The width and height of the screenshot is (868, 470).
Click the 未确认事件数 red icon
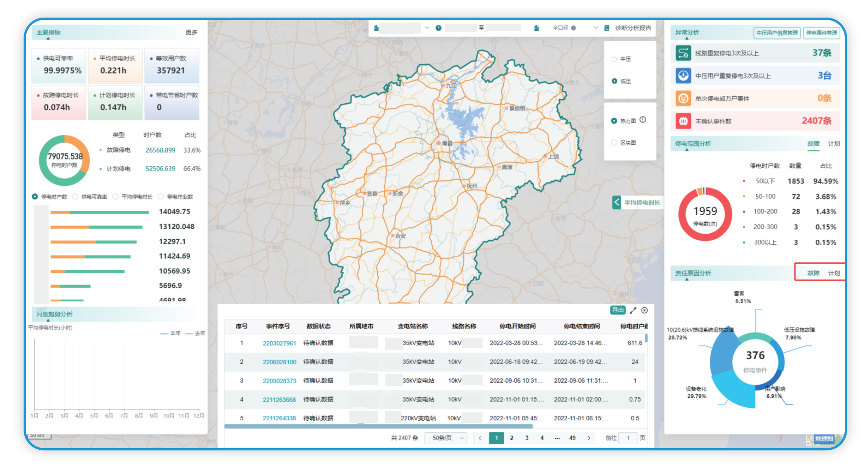pyautogui.click(x=683, y=121)
